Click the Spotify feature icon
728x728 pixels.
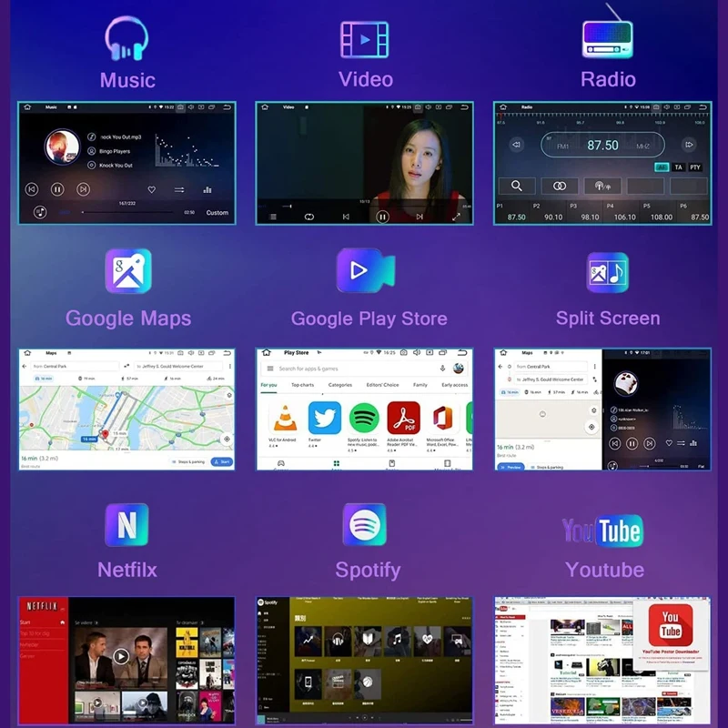coord(365,525)
